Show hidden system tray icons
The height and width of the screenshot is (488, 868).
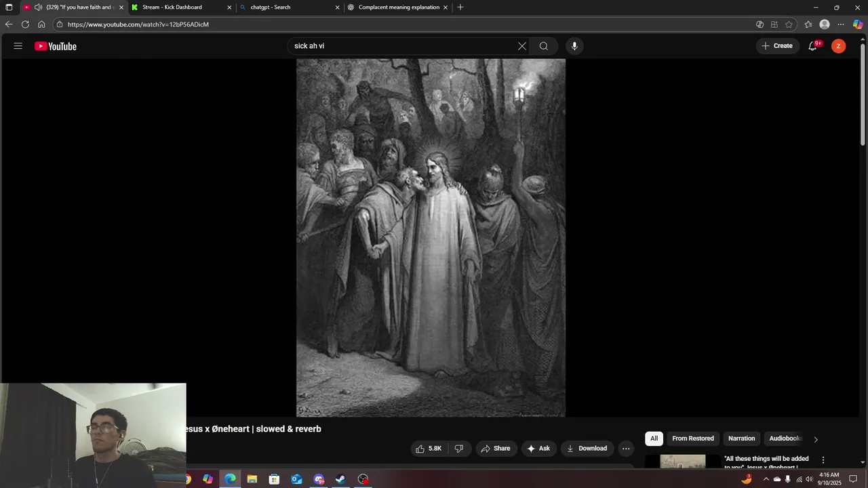[x=766, y=479]
